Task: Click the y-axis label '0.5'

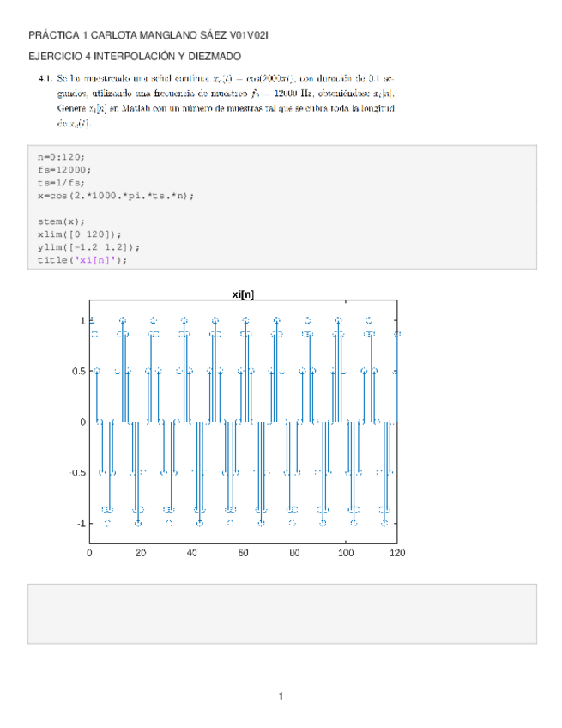Action: (x=79, y=372)
